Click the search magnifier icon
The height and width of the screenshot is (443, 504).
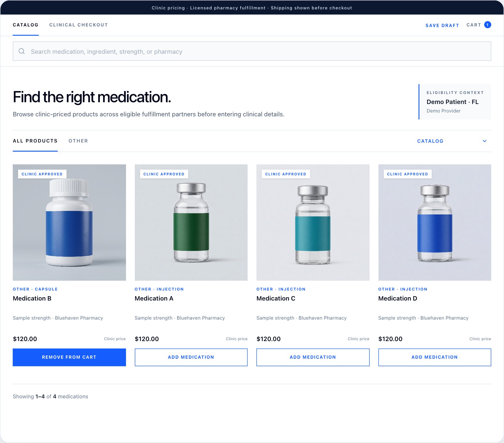coord(22,51)
